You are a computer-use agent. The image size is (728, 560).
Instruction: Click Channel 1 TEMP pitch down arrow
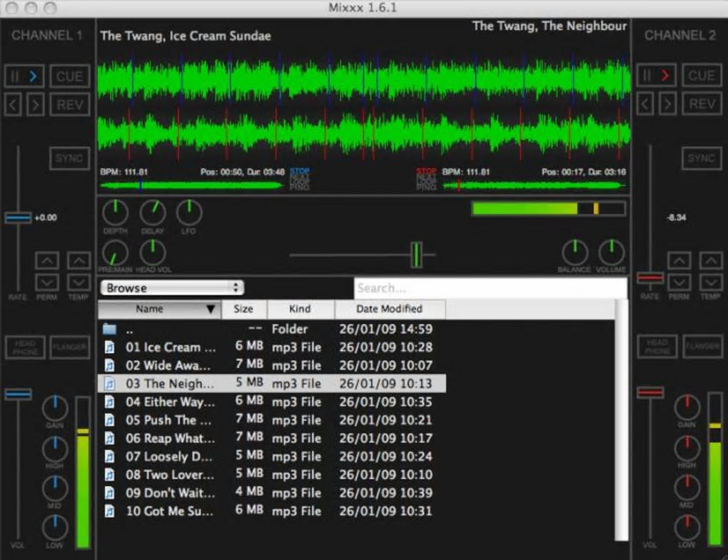[x=79, y=282]
